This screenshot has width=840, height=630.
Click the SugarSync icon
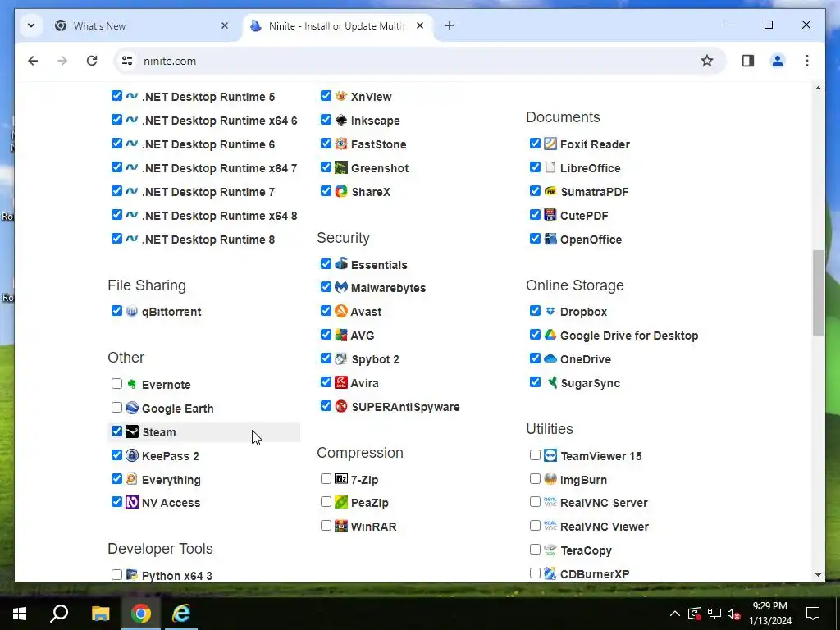[x=550, y=382]
